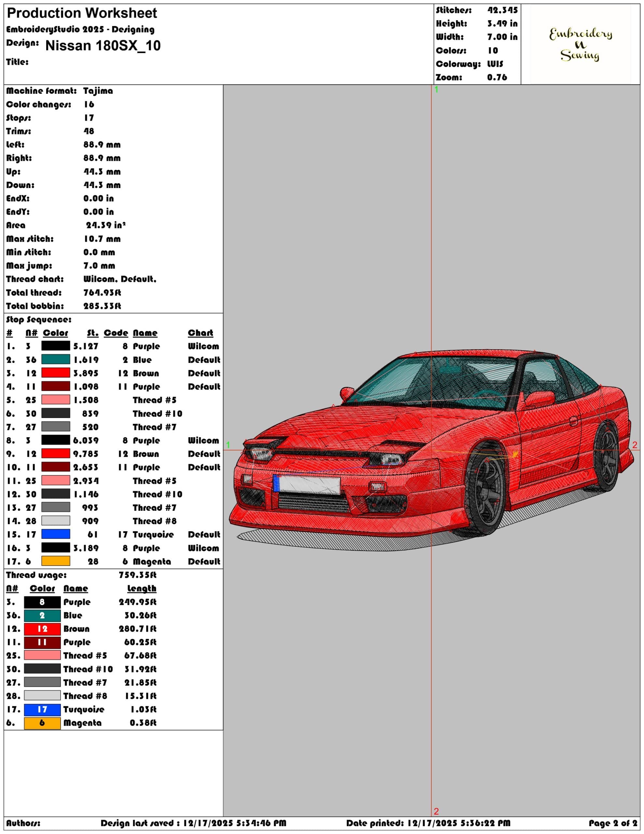Click the Color changes value 16

coord(89,104)
